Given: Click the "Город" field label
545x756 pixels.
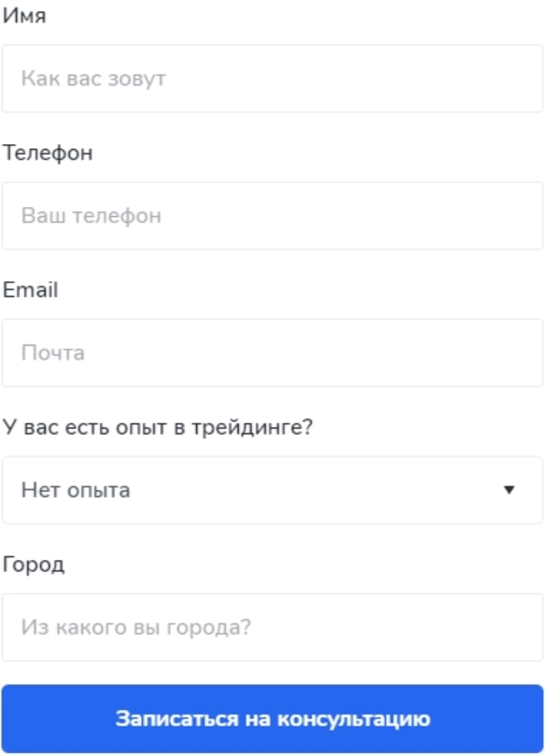Looking at the screenshot, I should [34, 564].
